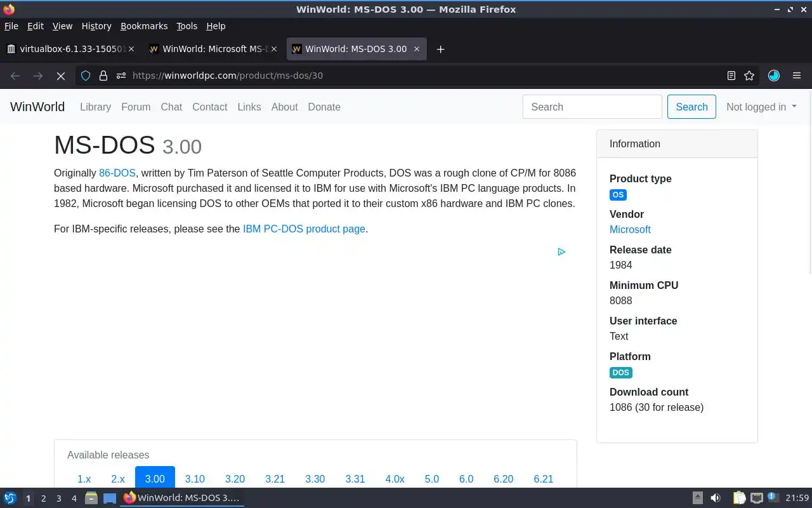Select release 3.20
The width and height of the screenshot is (812, 508).
[235, 479]
